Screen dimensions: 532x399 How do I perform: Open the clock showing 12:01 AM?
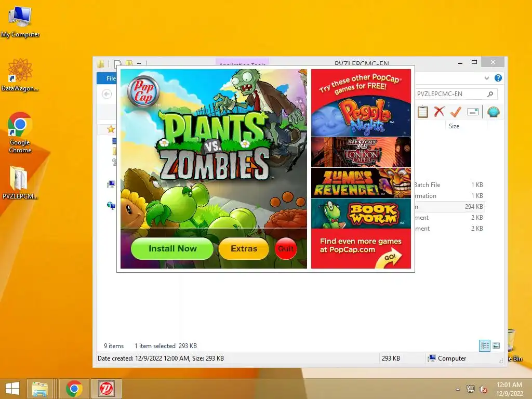tap(510, 389)
